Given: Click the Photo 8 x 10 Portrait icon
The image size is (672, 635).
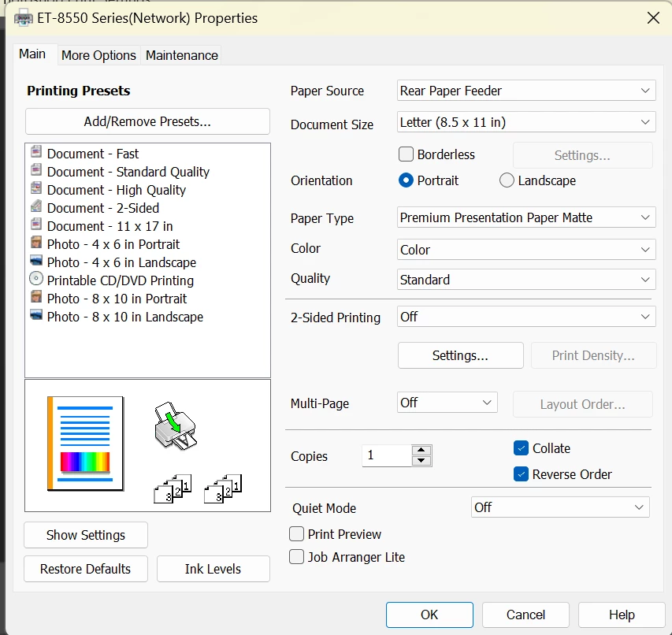Looking at the screenshot, I should (x=36, y=297).
